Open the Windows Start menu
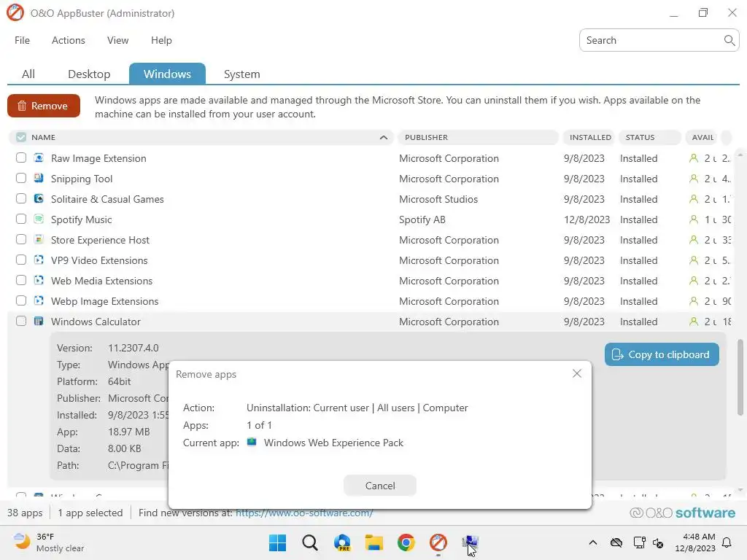This screenshot has width=747, height=560. click(277, 542)
